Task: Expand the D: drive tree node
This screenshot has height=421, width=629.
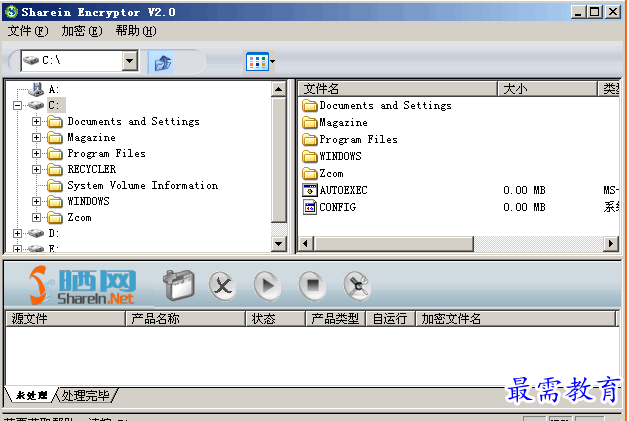Action: pos(17,233)
